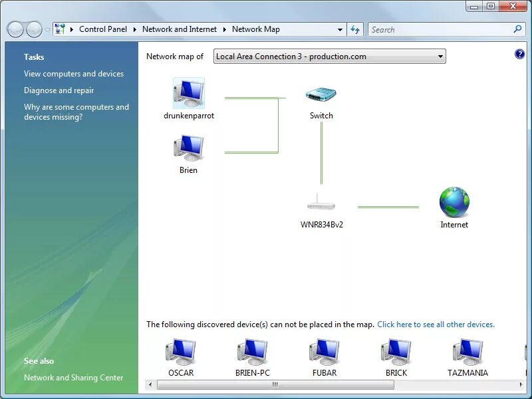
Task: Select the OSCAR computer icon
Action: pyautogui.click(x=181, y=352)
